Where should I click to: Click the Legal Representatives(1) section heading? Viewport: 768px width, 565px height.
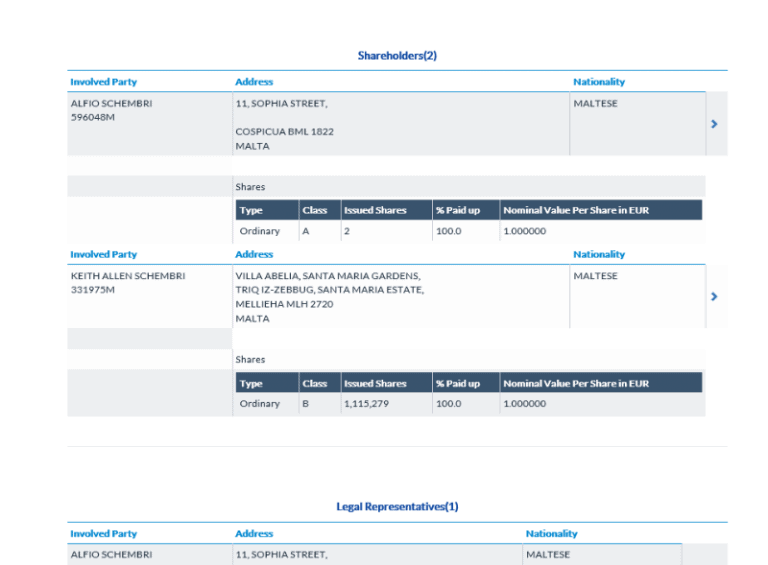397,507
